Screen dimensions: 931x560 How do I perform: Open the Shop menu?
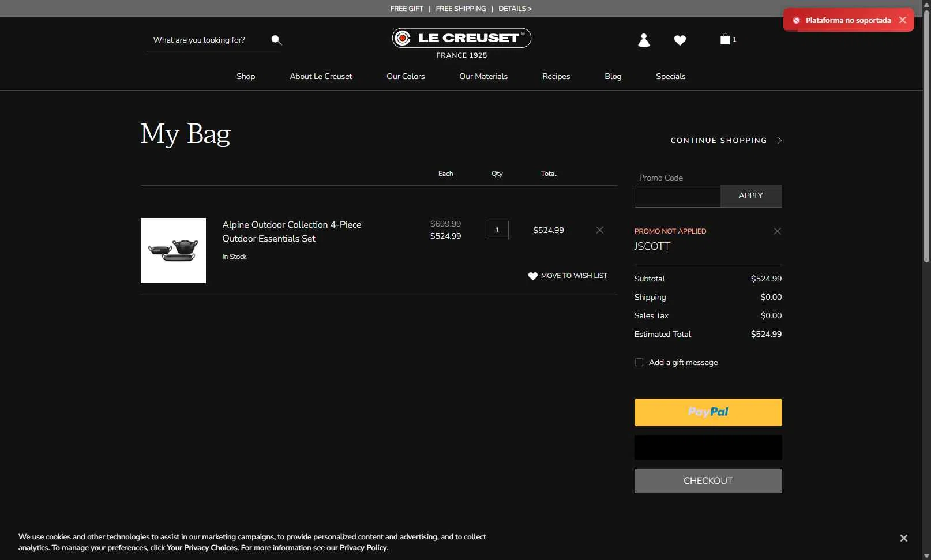pyautogui.click(x=246, y=76)
